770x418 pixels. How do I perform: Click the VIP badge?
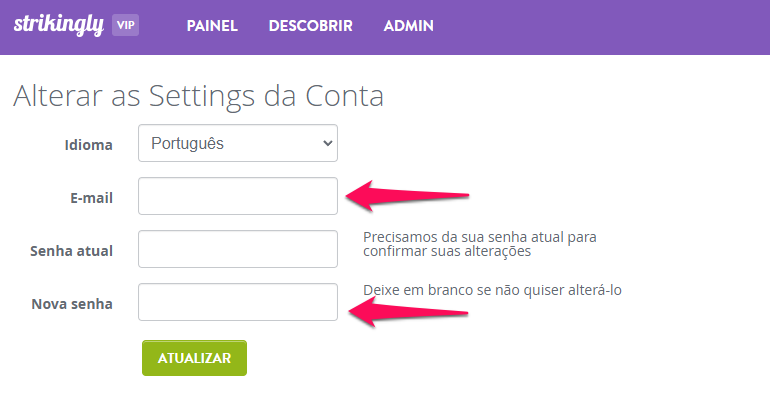click(x=125, y=25)
